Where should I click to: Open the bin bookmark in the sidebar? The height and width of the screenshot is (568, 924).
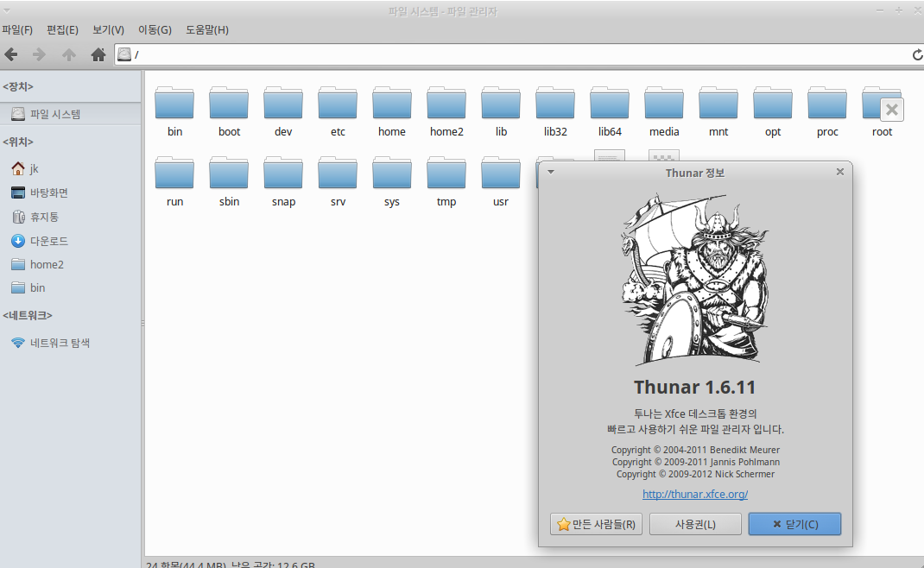point(71,287)
